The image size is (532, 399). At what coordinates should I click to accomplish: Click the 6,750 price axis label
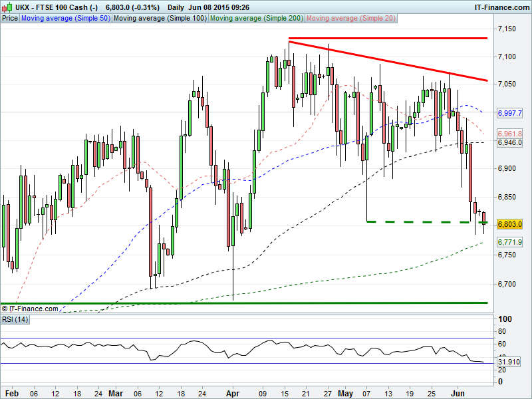(x=507, y=255)
